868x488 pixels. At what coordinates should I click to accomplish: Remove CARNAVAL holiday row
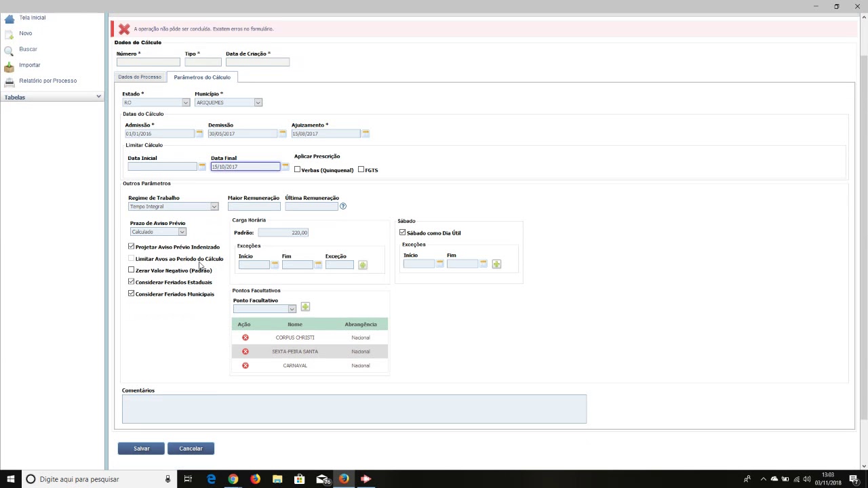click(245, 366)
